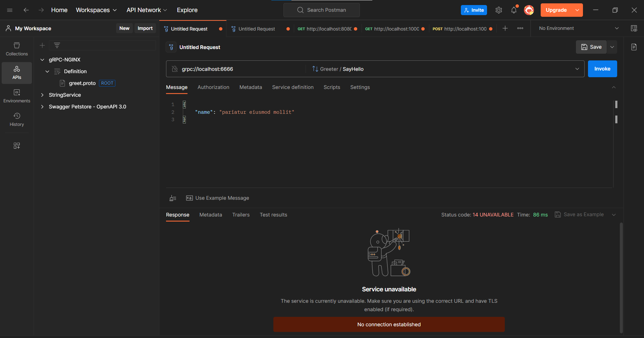Create new item with the plus icon
The image size is (644, 338).
point(42,45)
